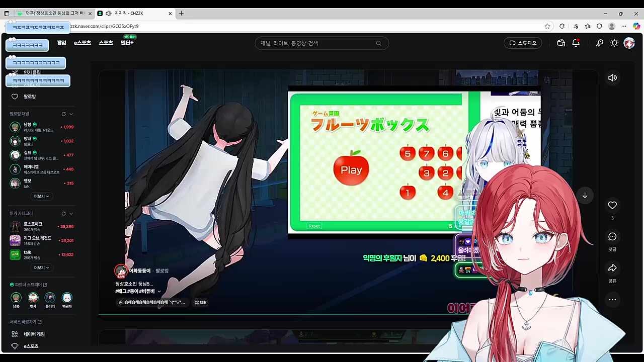
Task: Open the notifications bell icon
Action: (x=576, y=43)
